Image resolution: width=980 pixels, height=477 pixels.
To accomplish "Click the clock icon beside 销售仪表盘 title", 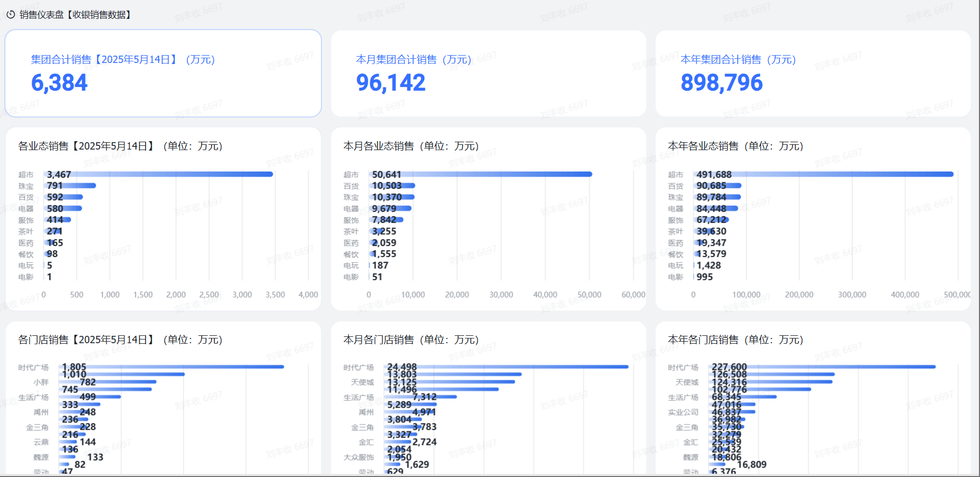I will (11, 15).
